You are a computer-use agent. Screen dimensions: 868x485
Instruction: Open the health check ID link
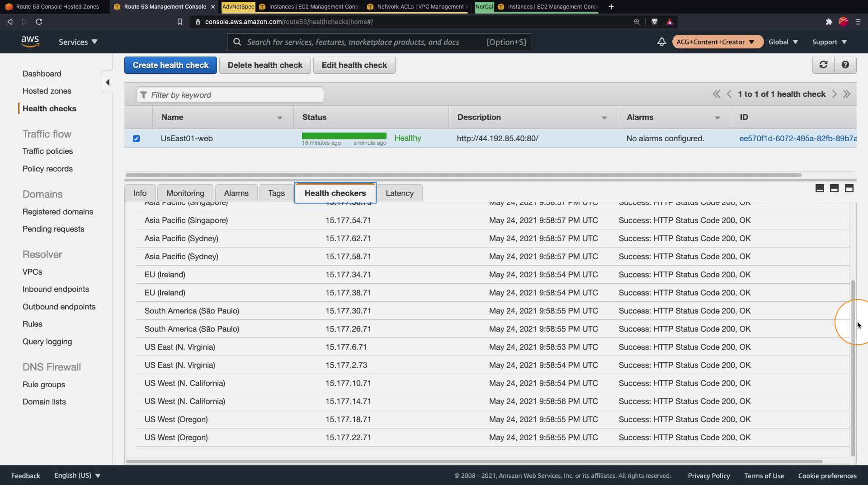coord(797,138)
